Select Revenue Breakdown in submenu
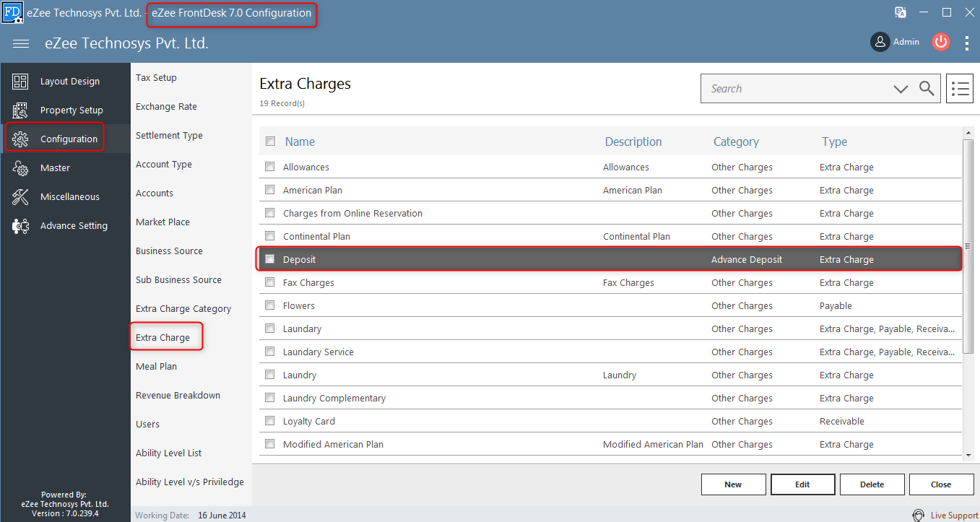980x522 pixels. [x=178, y=396]
